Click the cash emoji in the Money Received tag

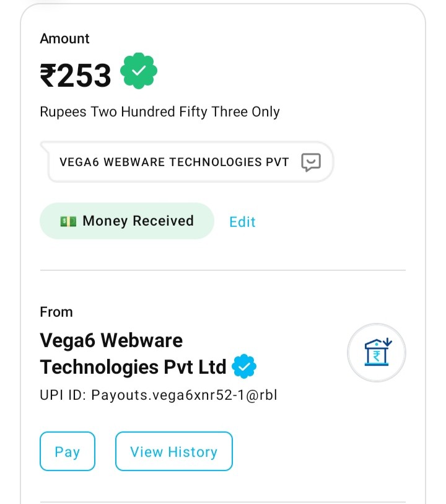[x=68, y=221]
